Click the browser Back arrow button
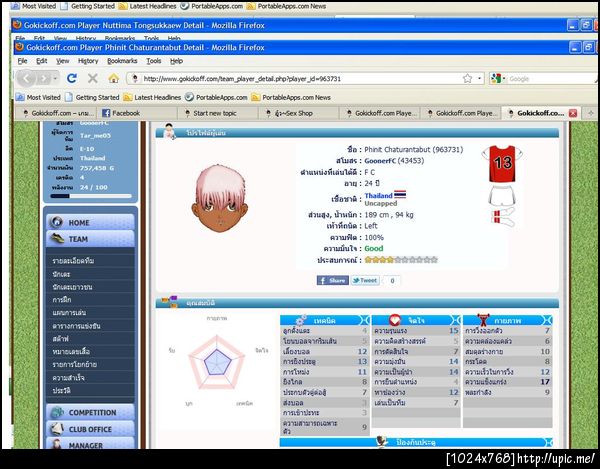600x469 pixels. click(26, 79)
